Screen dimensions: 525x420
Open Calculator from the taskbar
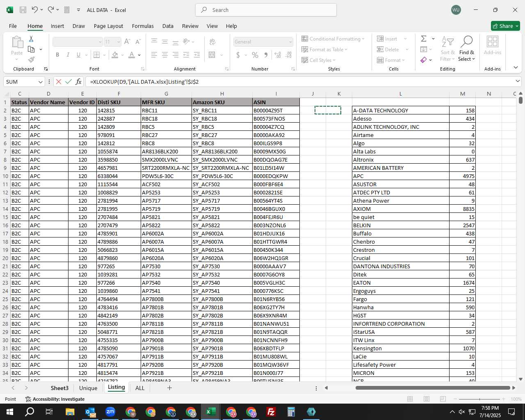tap(291, 412)
